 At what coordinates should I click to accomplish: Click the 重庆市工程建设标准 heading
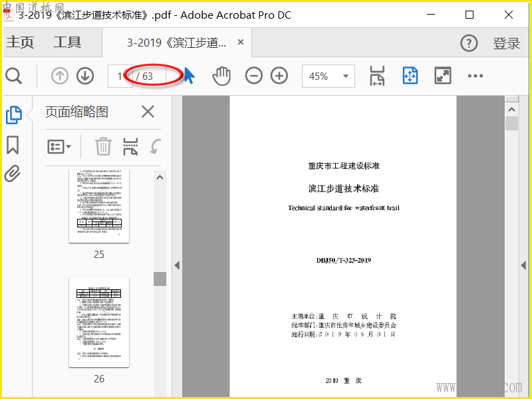(344, 166)
